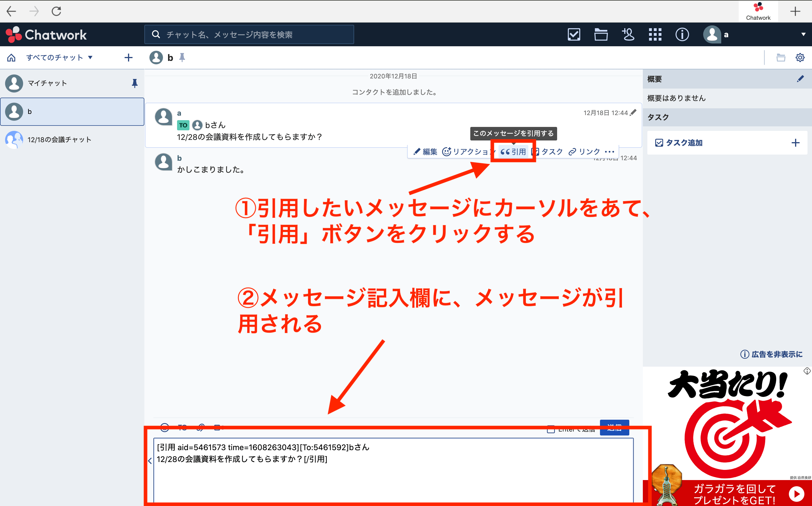
Task: Open a new tab with the plus icon
Action: point(795,11)
